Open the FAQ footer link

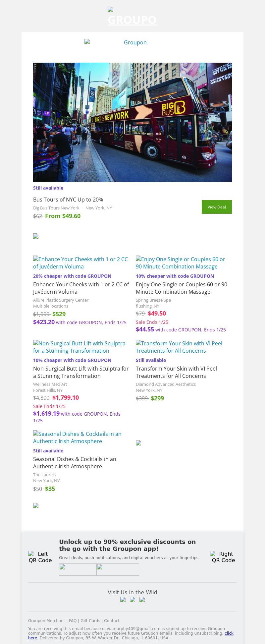73,621
